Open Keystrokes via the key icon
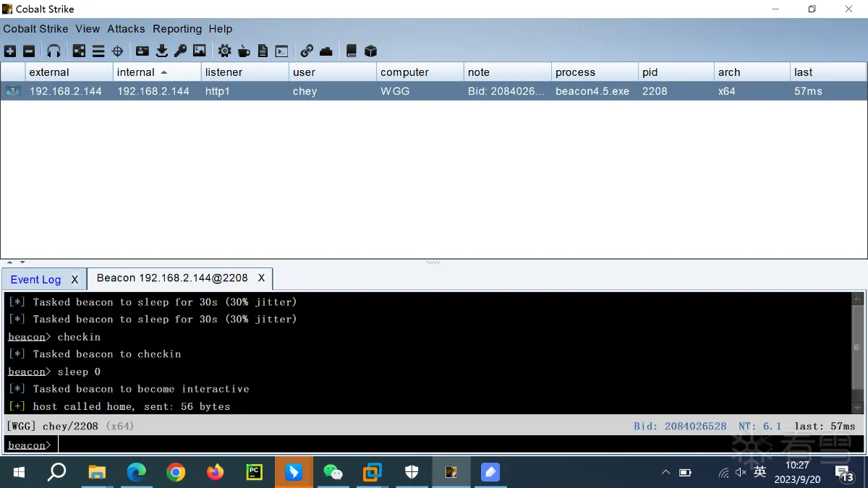Viewport: 868px width, 488px height. (180, 51)
